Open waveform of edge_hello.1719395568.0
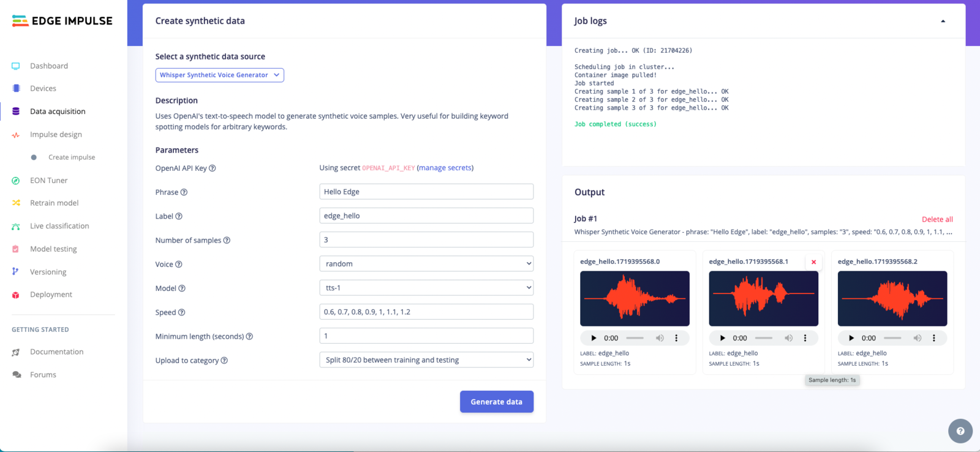The width and height of the screenshot is (980, 452). click(x=635, y=299)
